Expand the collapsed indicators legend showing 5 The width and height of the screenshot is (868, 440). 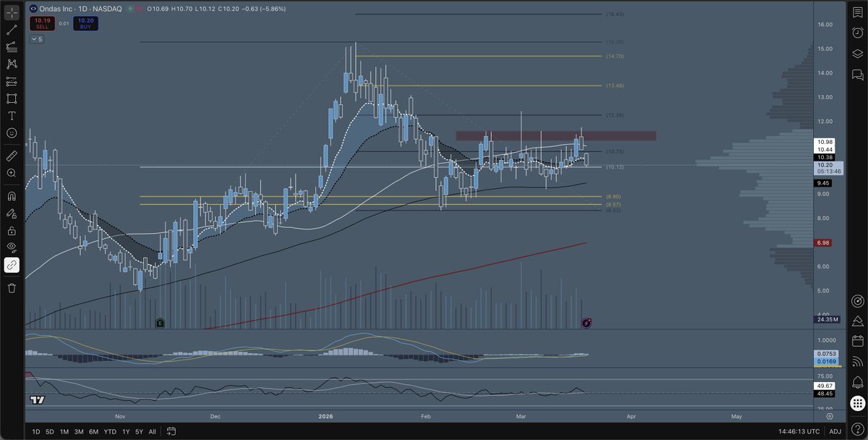[36, 39]
